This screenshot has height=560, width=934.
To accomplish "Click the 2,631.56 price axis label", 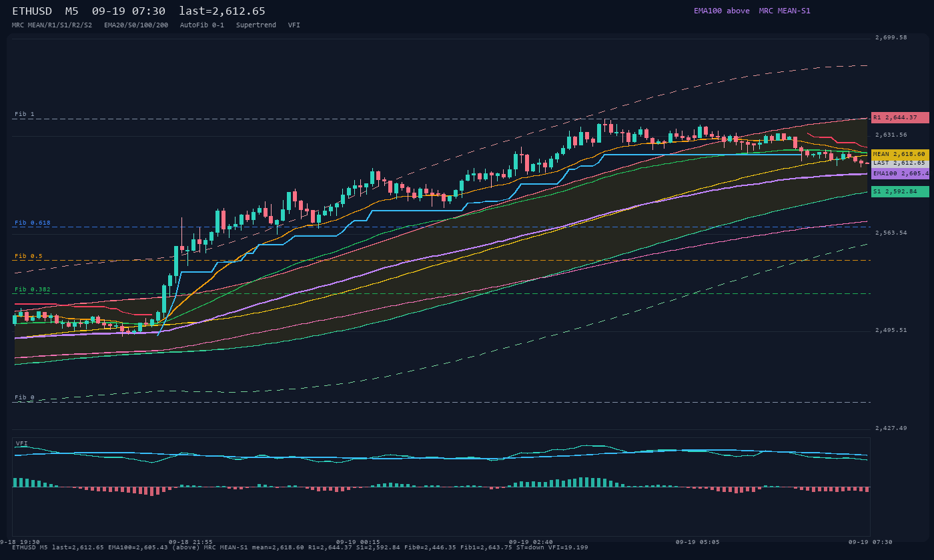I will pyautogui.click(x=891, y=135).
